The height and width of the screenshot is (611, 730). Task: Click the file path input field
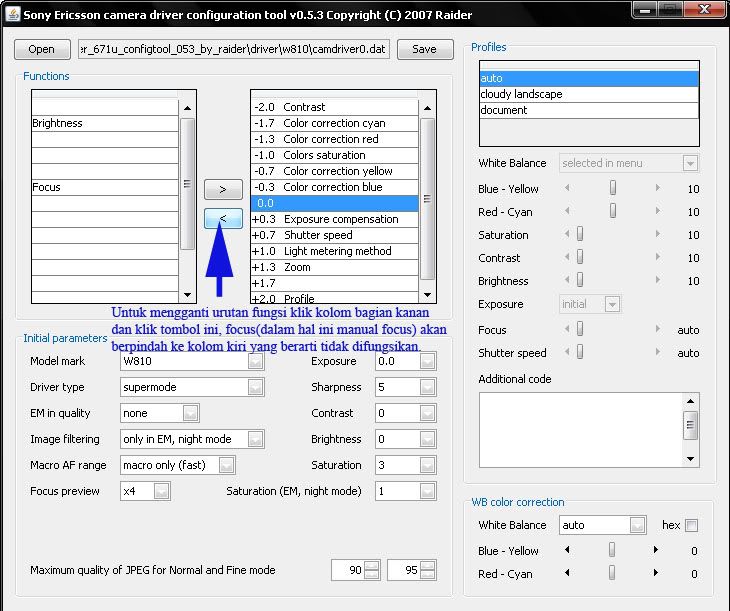pos(234,49)
